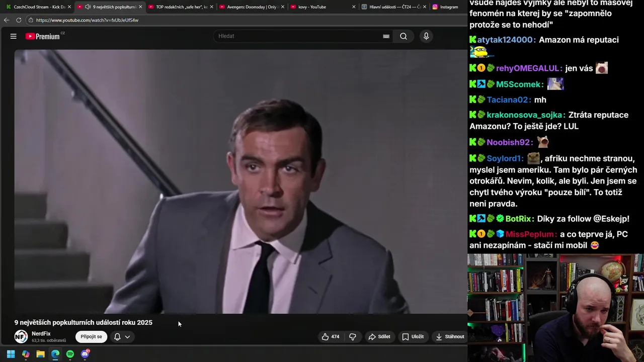Reload the page with the refresh icon
Screen dimensions: 644x362
[19, 20]
